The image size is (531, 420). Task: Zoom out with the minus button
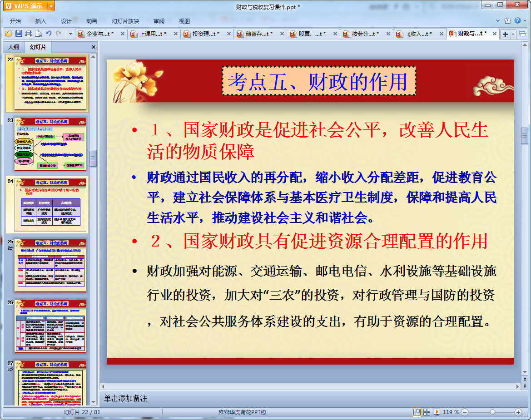pyautogui.click(x=465, y=412)
